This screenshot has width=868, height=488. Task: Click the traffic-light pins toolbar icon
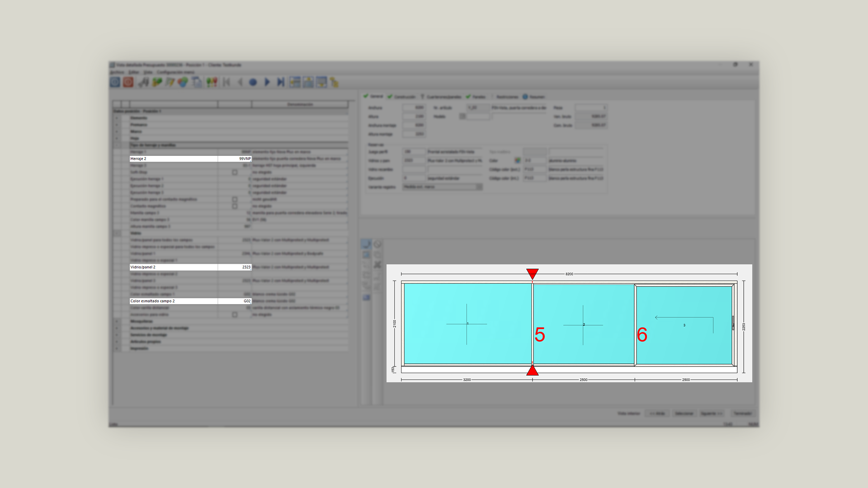point(212,82)
